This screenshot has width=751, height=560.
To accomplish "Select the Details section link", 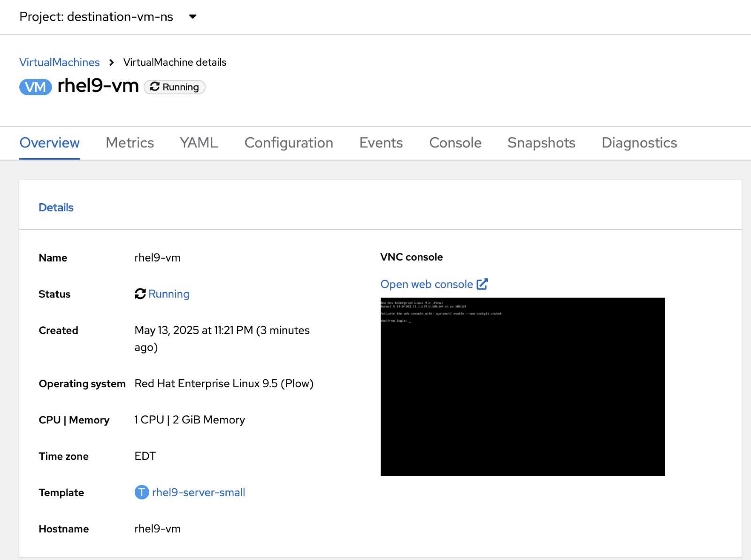I will [x=56, y=207].
